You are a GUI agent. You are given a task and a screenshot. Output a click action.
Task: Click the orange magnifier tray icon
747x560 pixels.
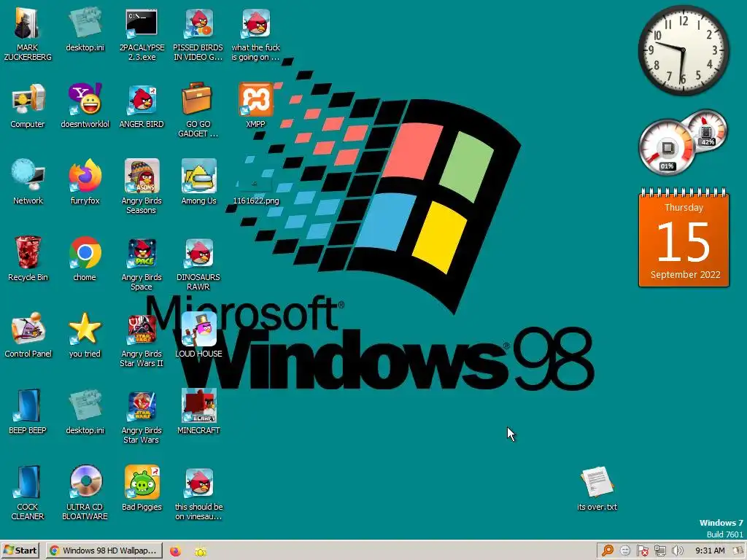pos(608,551)
